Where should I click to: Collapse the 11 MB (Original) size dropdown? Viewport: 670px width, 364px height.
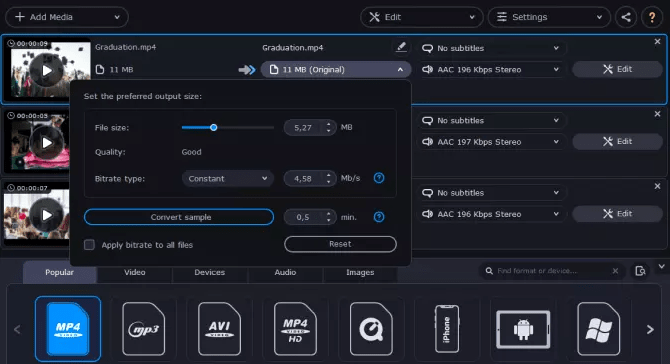[x=336, y=69]
